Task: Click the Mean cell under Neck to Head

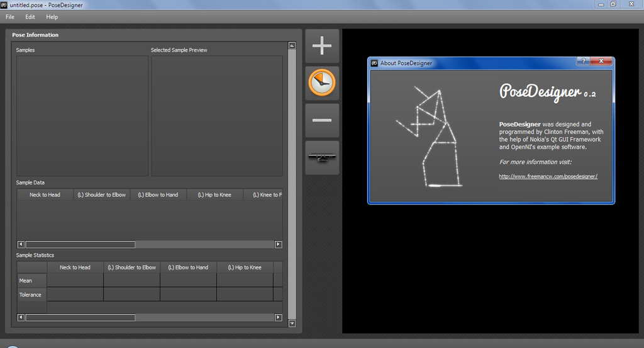Action: click(x=75, y=280)
